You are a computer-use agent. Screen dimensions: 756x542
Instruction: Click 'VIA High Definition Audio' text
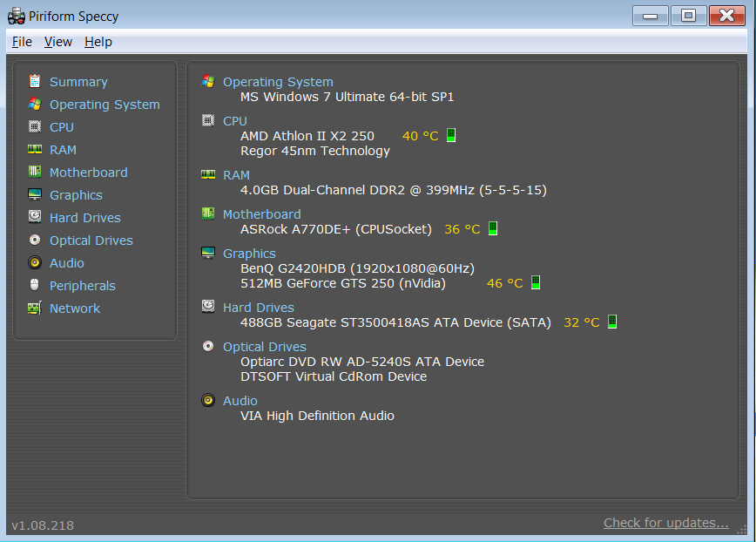(317, 416)
